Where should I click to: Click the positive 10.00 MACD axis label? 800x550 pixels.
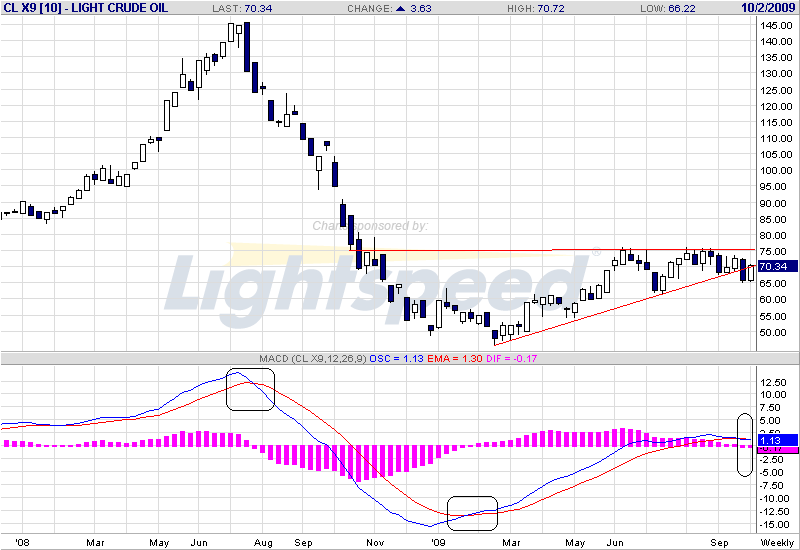point(773,394)
